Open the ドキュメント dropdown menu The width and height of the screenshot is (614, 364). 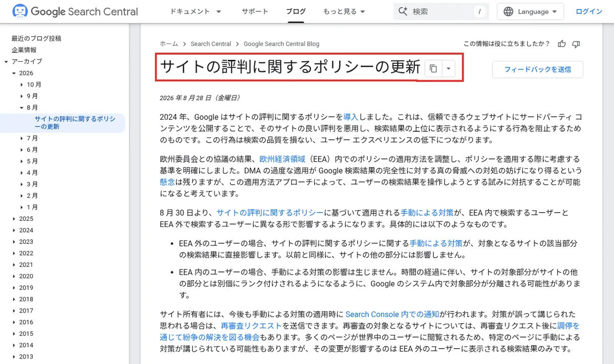point(195,11)
